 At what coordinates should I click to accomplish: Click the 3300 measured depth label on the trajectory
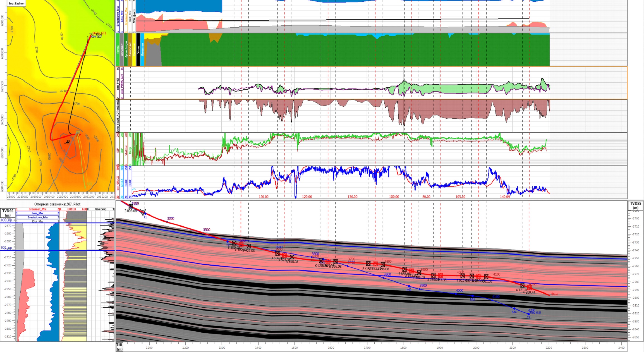tap(207, 230)
